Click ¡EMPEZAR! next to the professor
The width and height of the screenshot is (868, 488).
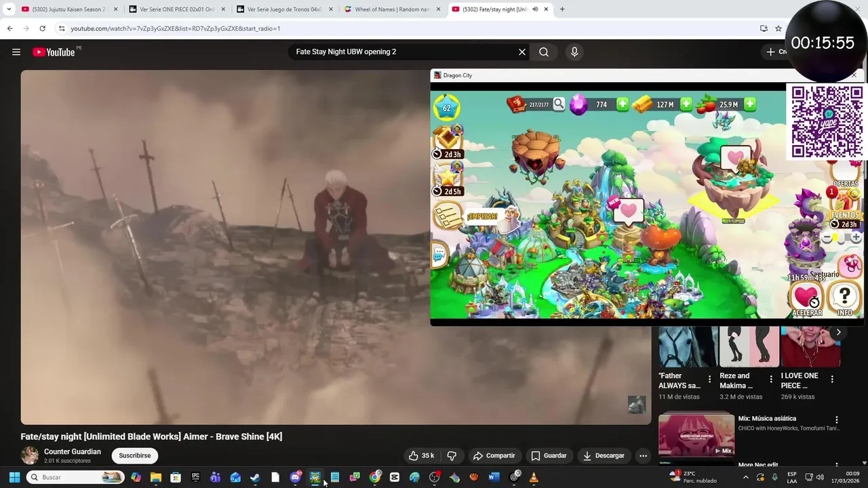tap(482, 217)
